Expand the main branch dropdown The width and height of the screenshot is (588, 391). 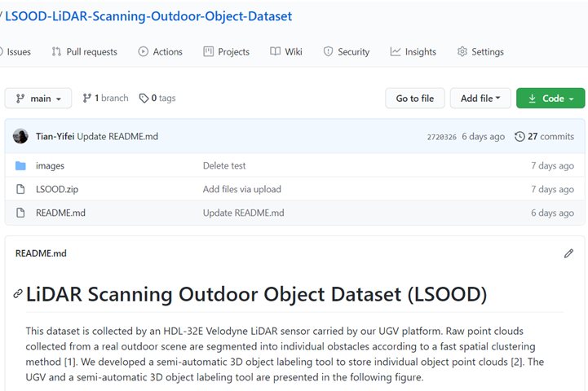(x=38, y=99)
